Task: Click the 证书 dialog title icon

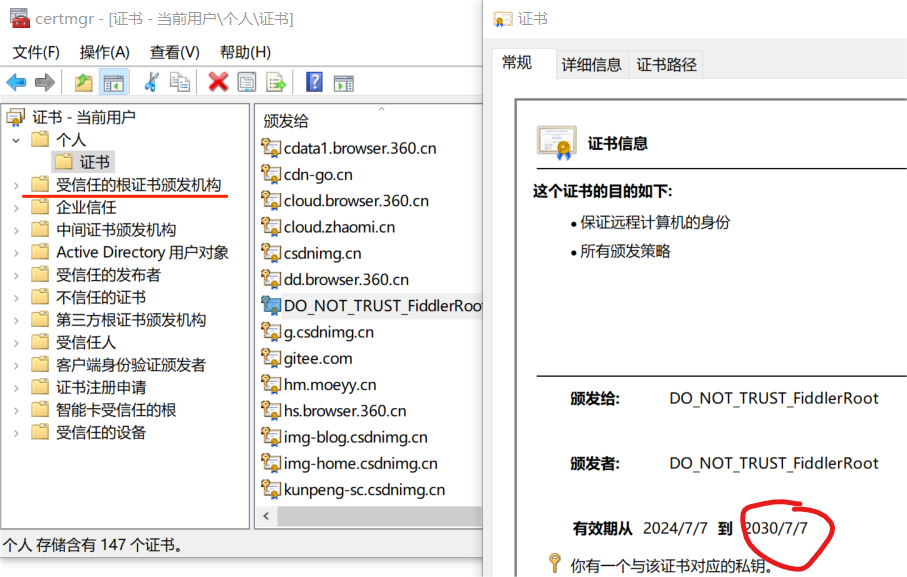Action: (x=503, y=19)
